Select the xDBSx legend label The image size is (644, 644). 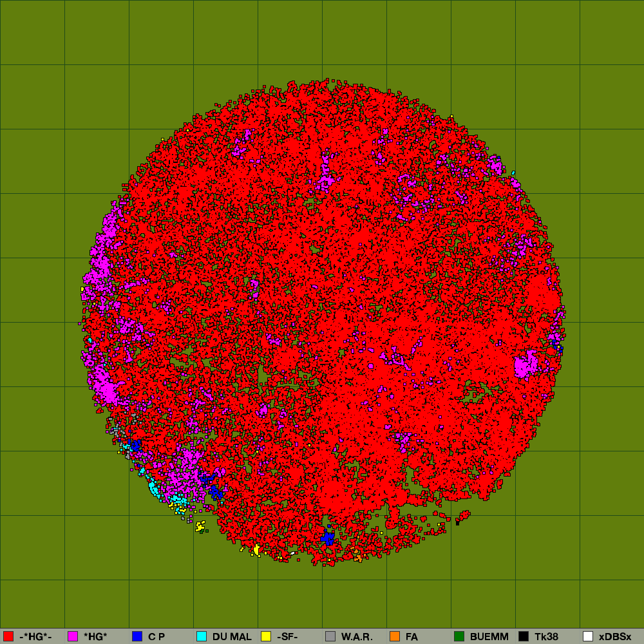[615, 637]
